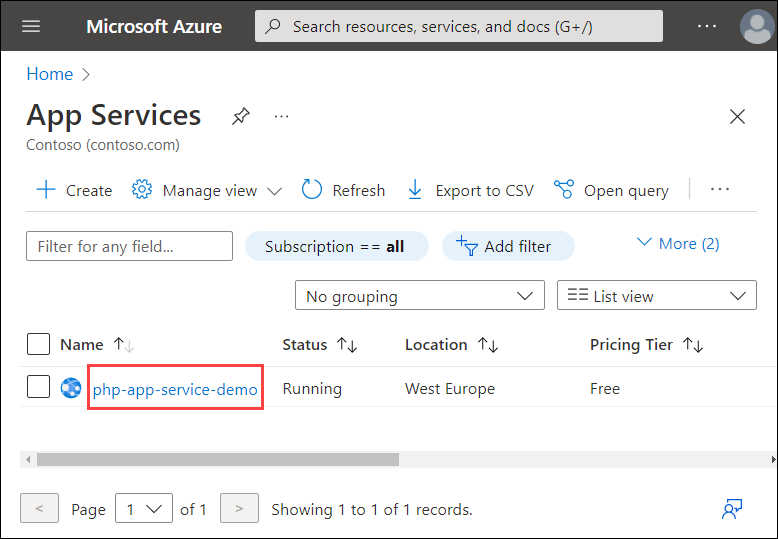
Task: Open the List view dropdown
Action: point(656,296)
